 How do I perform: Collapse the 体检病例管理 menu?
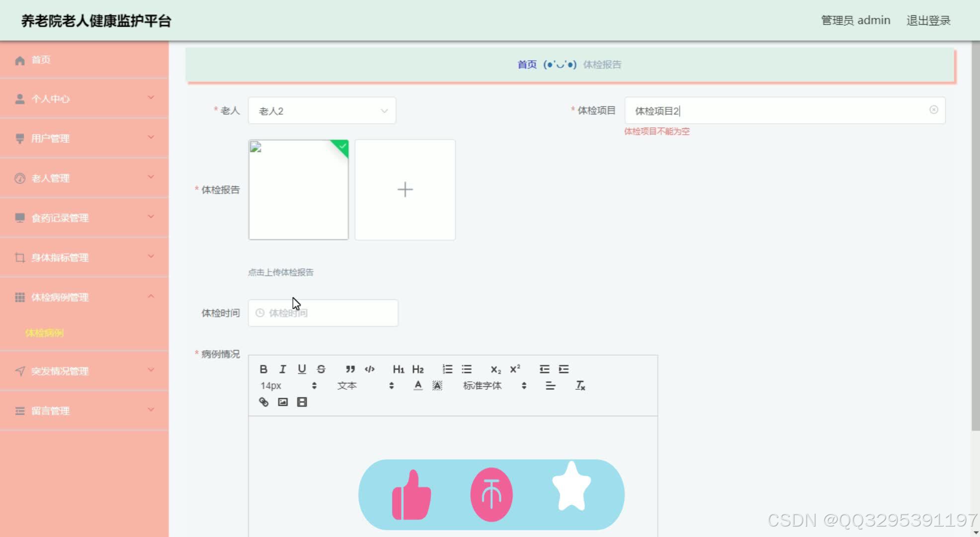click(x=84, y=297)
